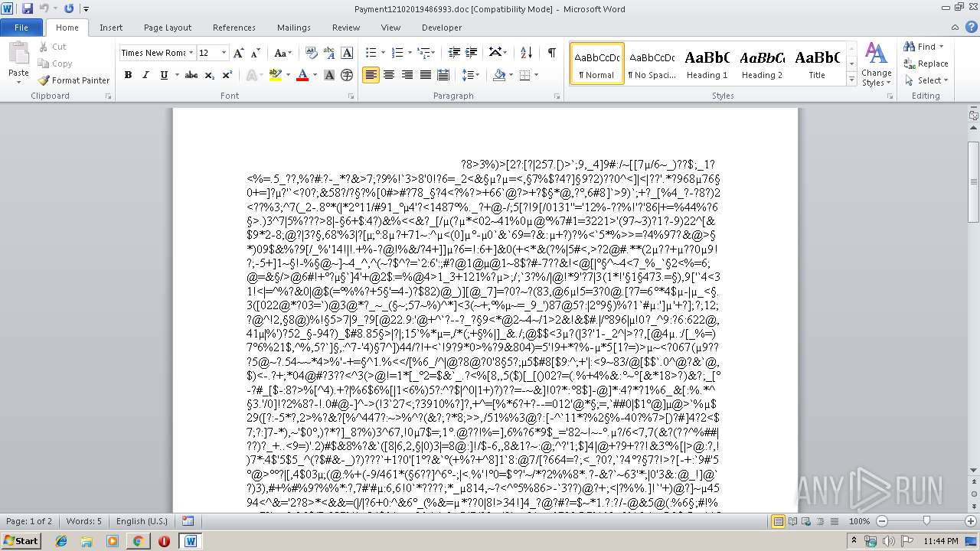Open the font color dropdown arrow
Image resolution: width=980 pixels, height=551 pixels.
pyautogui.click(x=315, y=75)
